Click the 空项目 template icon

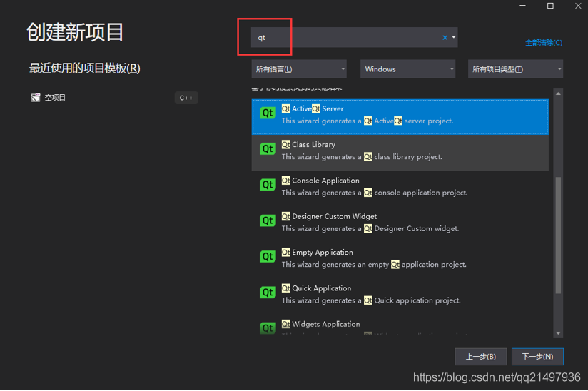point(35,98)
